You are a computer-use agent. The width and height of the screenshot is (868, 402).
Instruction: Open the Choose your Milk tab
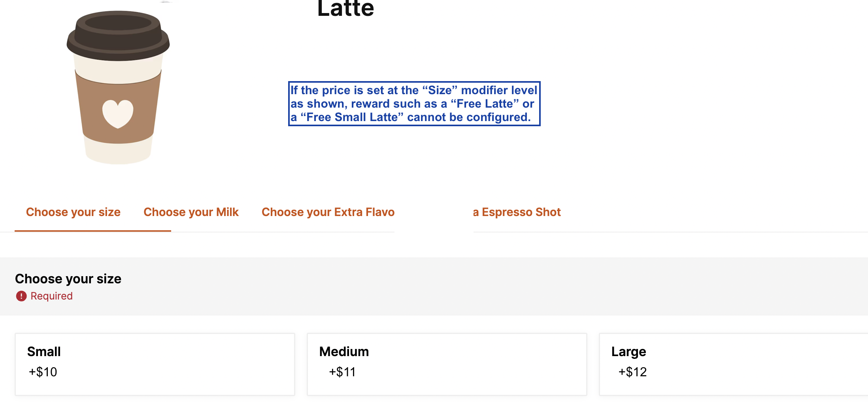[191, 212]
